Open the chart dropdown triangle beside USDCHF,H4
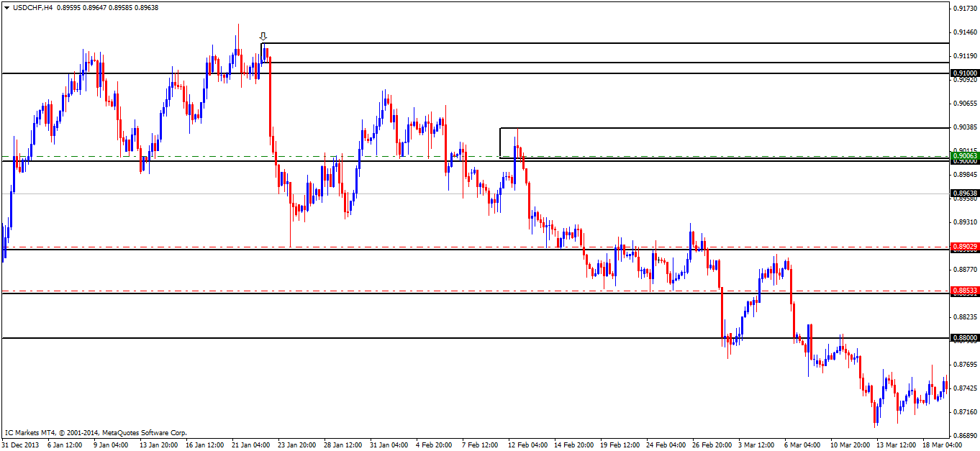Viewport: 980px width, 451px height. coord(6,7)
